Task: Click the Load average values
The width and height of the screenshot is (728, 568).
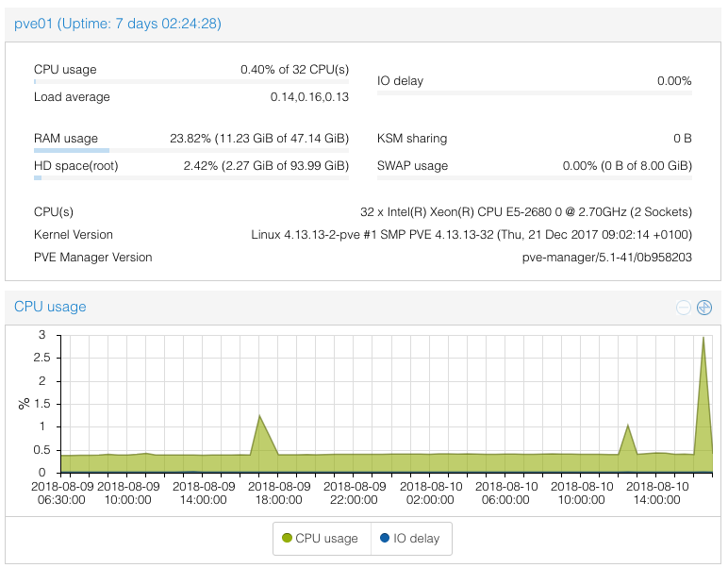Action: tap(309, 97)
